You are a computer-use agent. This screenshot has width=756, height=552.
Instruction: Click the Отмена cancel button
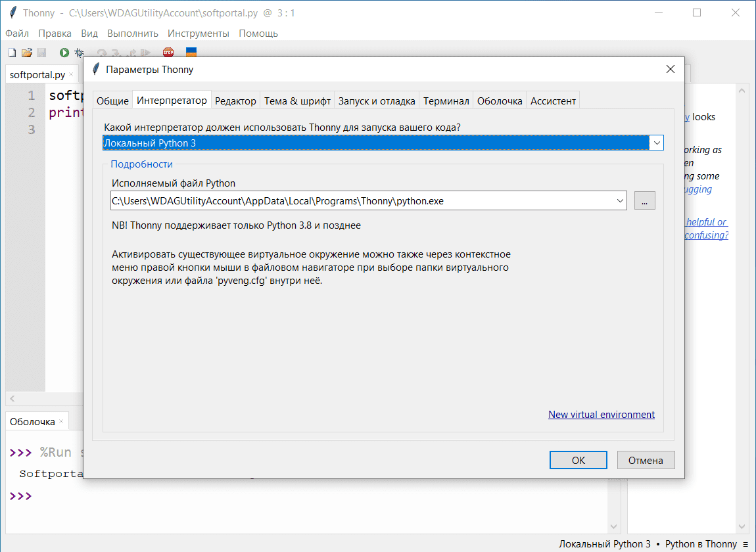point(646,460)
